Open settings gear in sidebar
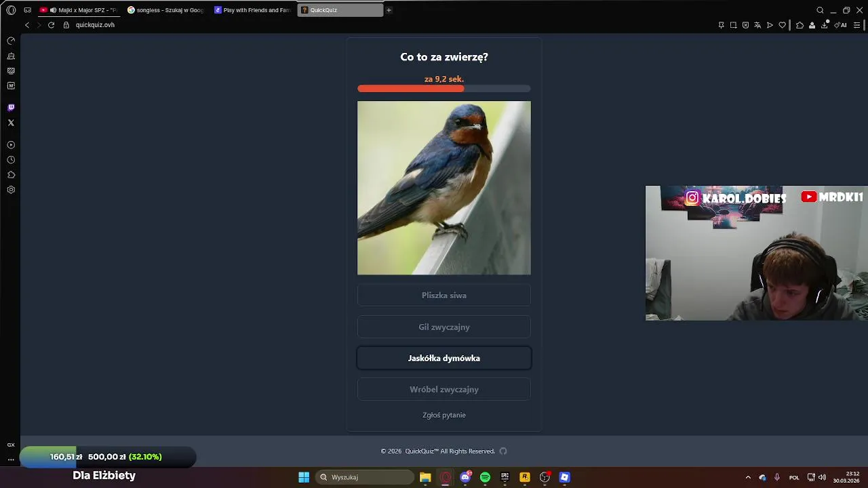The height and width of the screenshot is (488, 868). [11, 190]
